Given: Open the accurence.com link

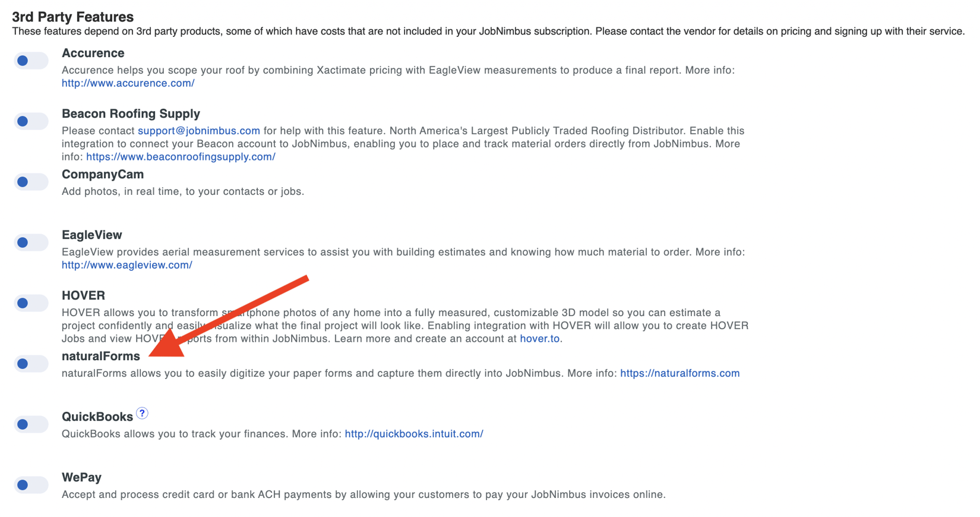Looking at the screenshot, I should (x=128, y=83).
